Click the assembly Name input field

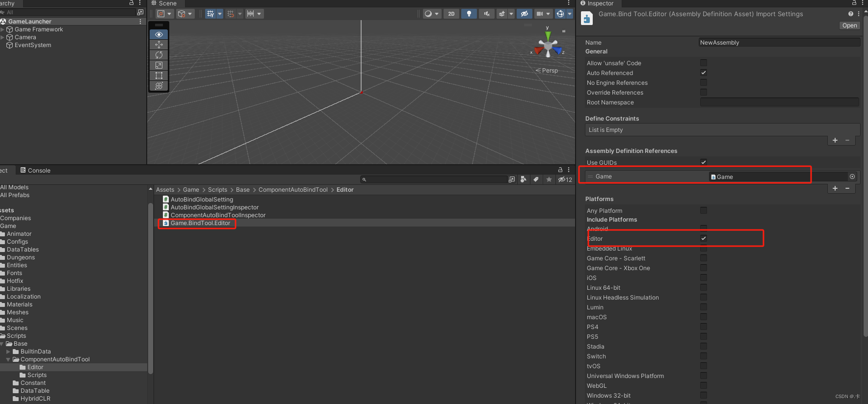(x=779, y=43)
